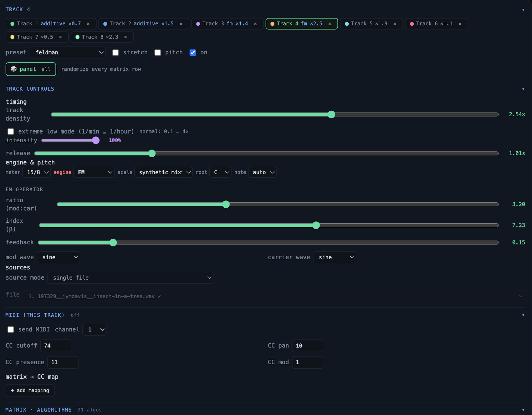Image resolution: width=532 pixels, height=415 pixels.
Task: Remove Track 3 with its × icon
Action: pyautogui.click(x=255, y=24)
